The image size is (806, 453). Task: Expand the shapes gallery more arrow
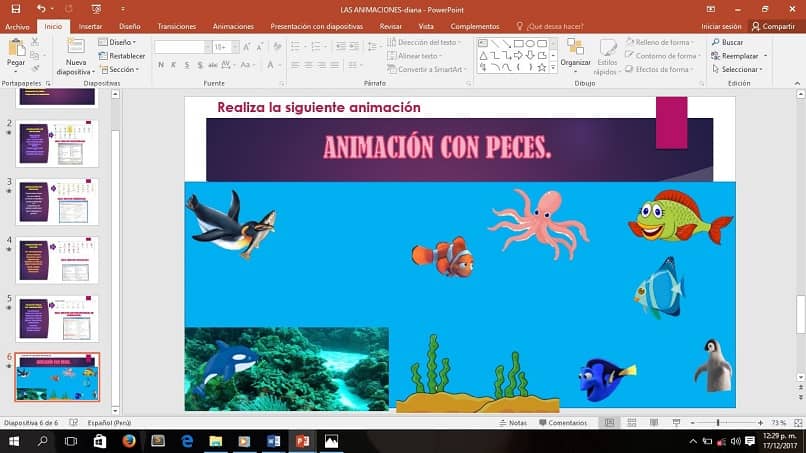tap(554, 67)
